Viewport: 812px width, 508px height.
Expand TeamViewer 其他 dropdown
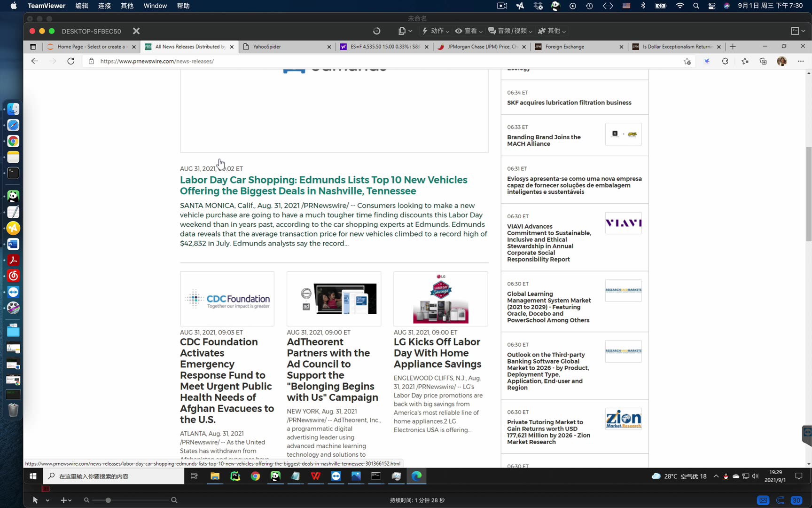click(552, 31)
